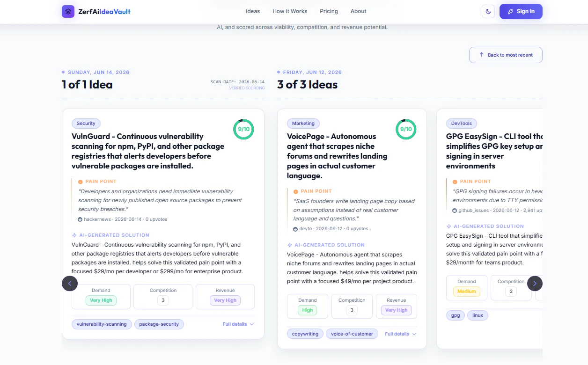
Task: Select the gpg tag
Action: coord(456,315)
